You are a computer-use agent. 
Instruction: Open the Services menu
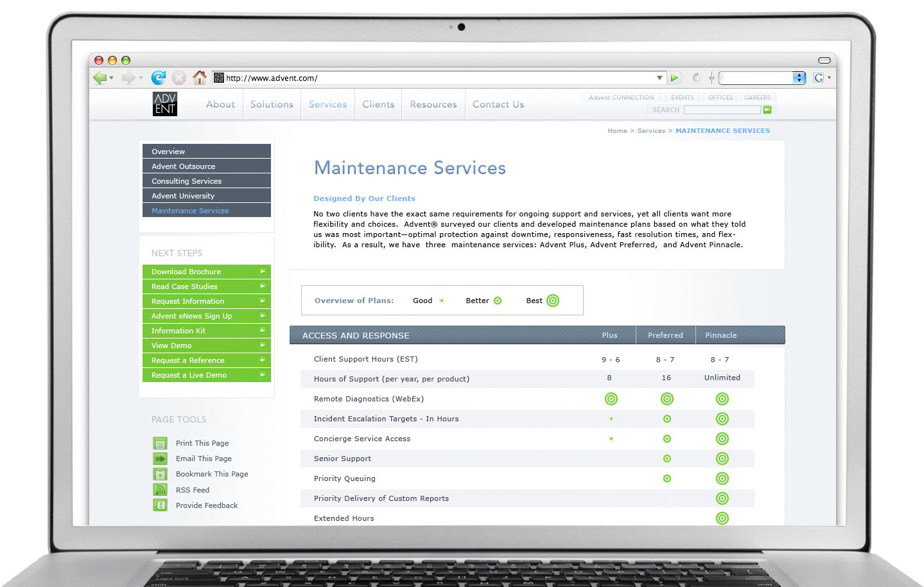coord(327,104)
